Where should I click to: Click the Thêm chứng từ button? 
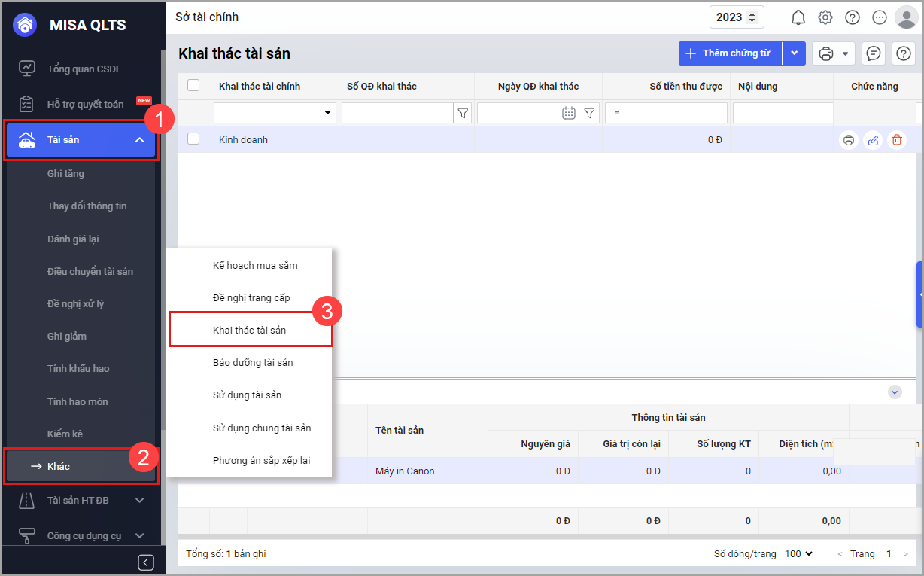pos(730,53)
